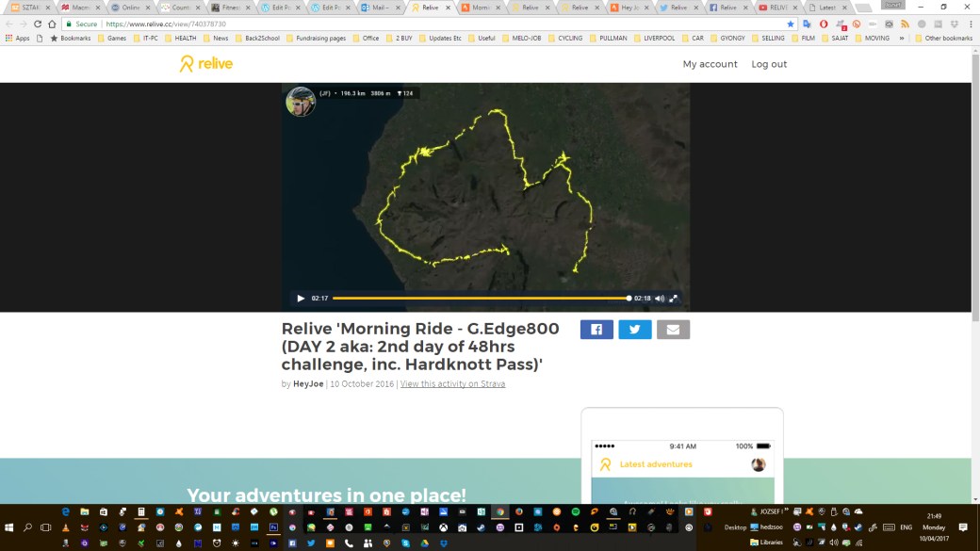Reload the page using the browser refresh button
980x551 pixels.
(39, 24)
